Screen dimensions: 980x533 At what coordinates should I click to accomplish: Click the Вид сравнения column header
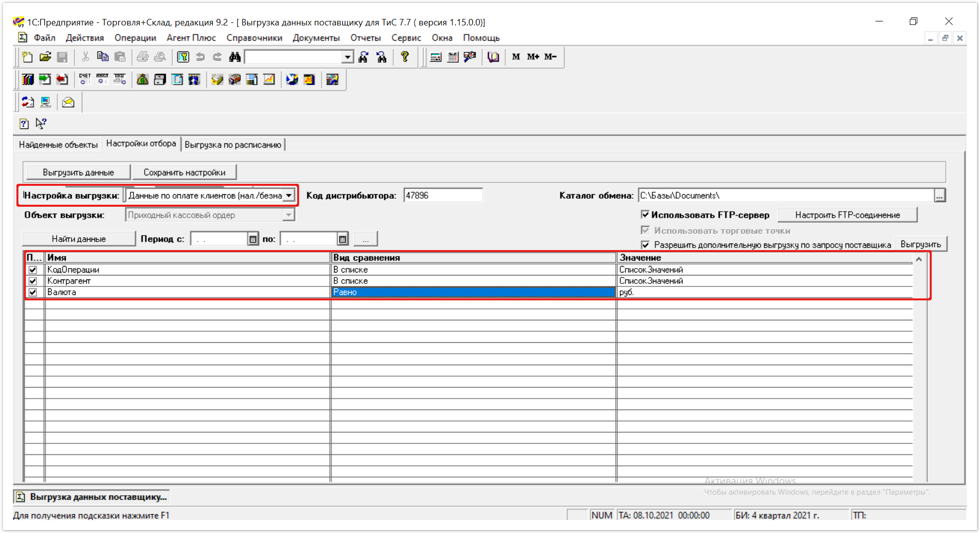click(473, 258)
